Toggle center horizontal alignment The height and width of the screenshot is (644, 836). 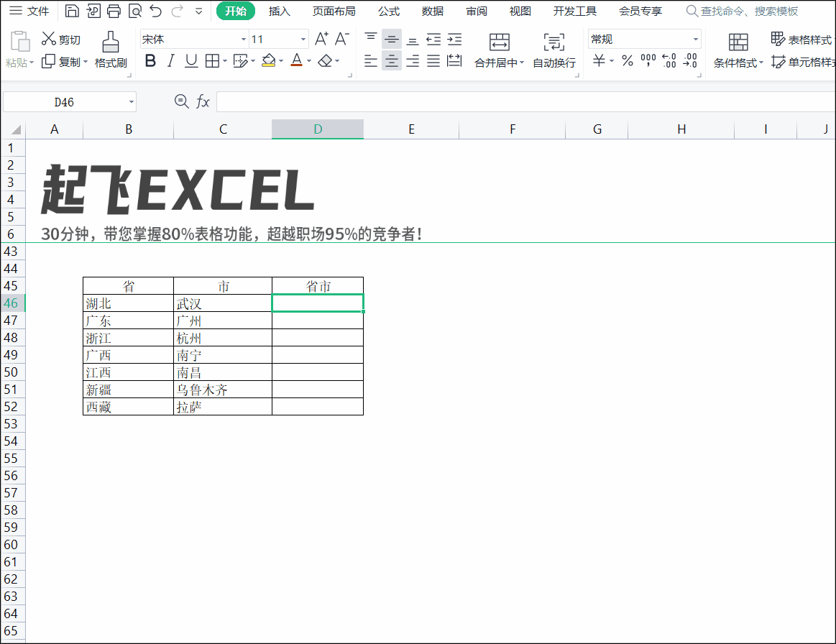click(391, 61)
